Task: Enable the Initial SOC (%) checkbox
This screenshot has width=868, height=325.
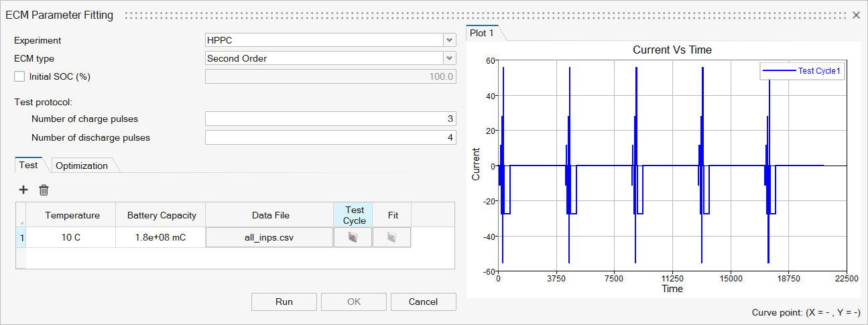Action: coord(19,76)
